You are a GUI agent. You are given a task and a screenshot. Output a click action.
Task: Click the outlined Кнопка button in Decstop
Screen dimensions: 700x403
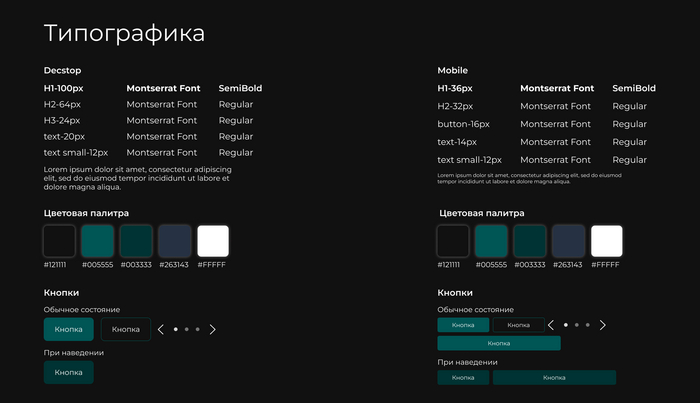pos(125,329)
